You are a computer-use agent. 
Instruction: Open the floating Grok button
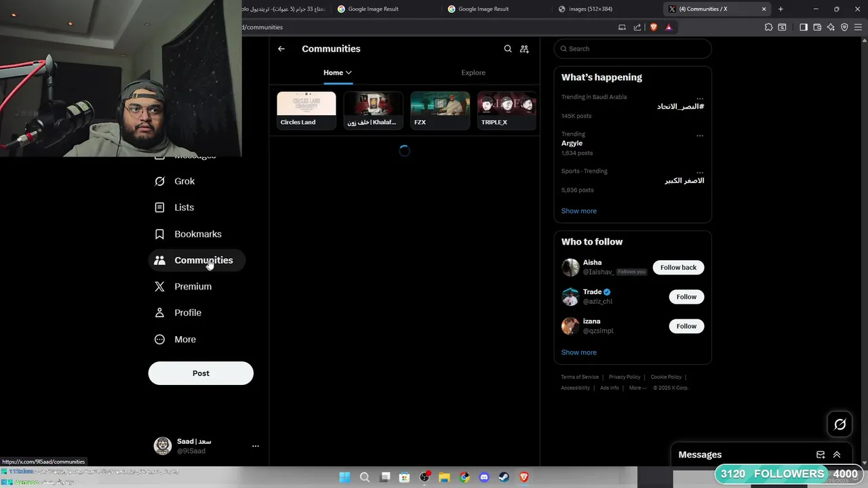click(840, 424)
